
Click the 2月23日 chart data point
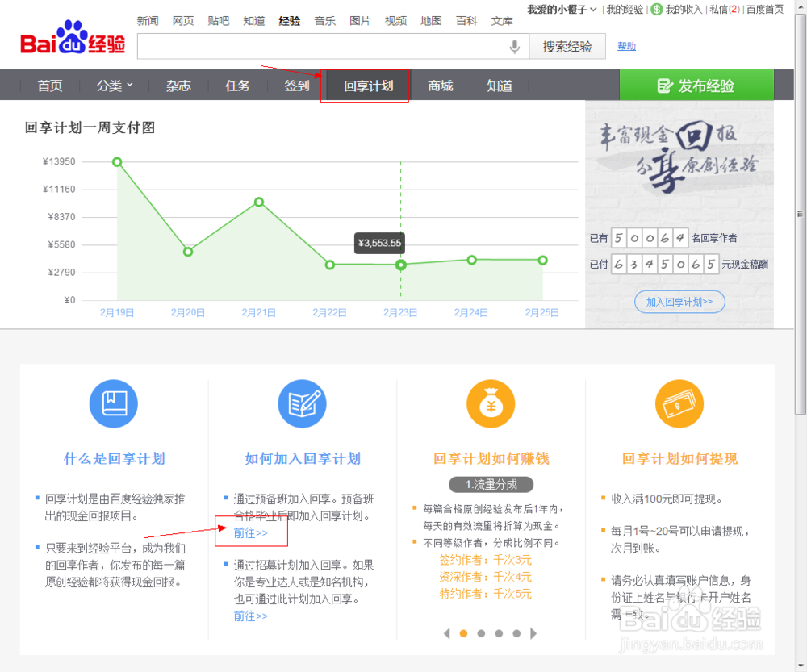tap(401, 265)
